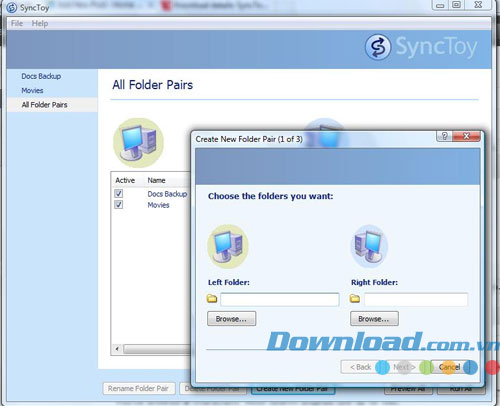
Task: Open the File menu
Action: tap(17, 23)
